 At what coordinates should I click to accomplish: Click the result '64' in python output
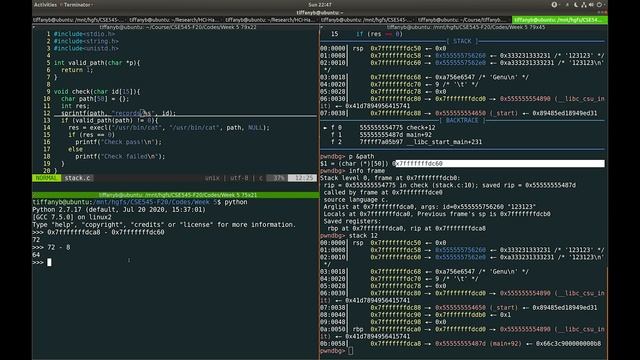(36, 255)
